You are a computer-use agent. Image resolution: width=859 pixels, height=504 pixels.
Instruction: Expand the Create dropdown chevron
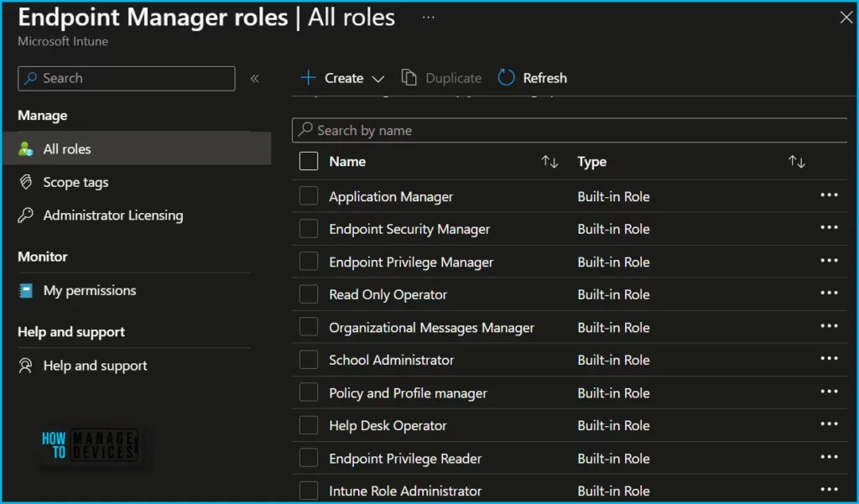(378, 79)
